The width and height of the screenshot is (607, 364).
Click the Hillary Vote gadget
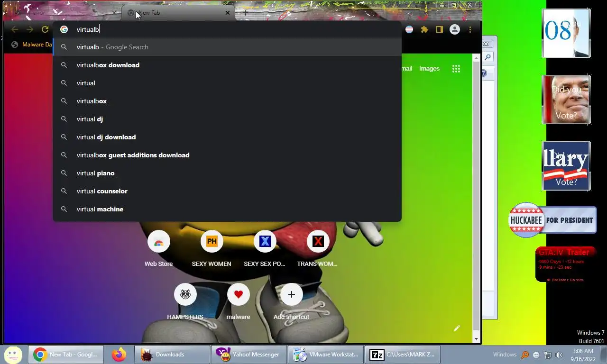pos(566,166)
